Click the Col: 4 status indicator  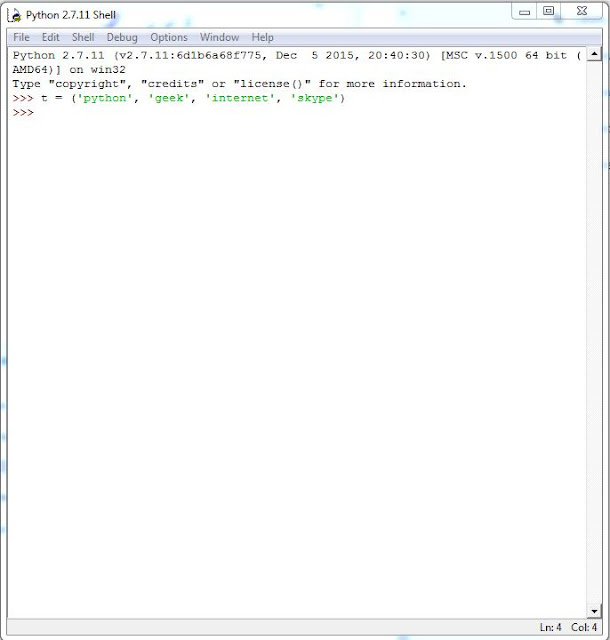point(584,627)
